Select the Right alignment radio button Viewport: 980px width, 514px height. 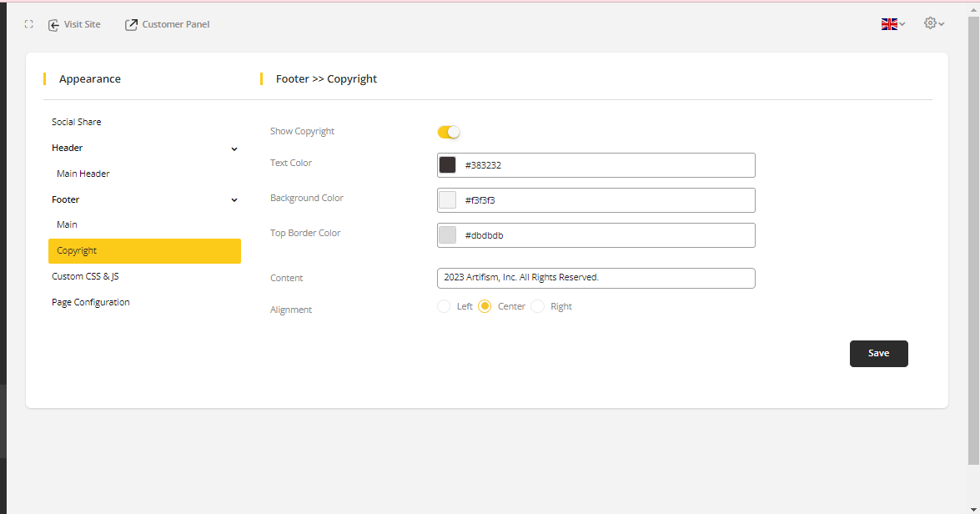coord(538,306)
